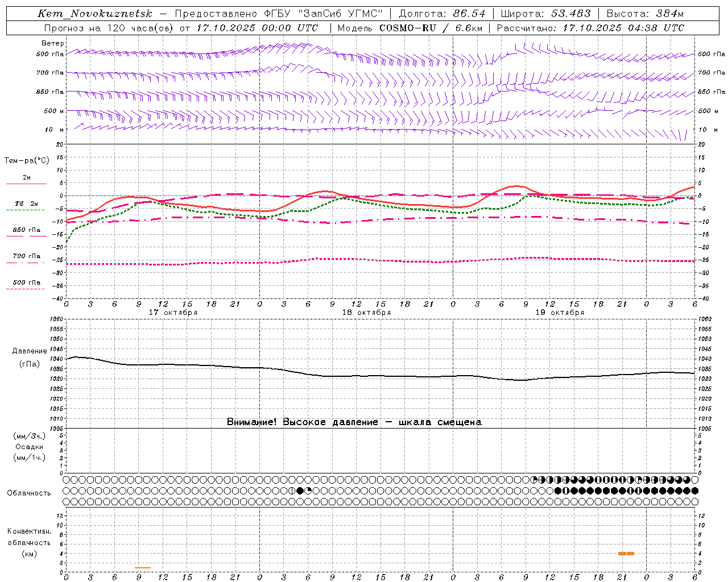The image size is (728, 582).
Task: Click the (мм/1ч.) units label
Action: click(30, 458)
